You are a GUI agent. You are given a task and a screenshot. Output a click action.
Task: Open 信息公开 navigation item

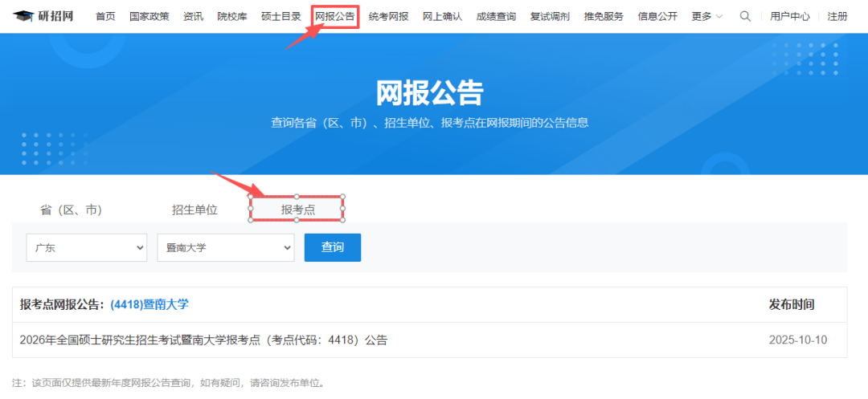coord(657,17)
